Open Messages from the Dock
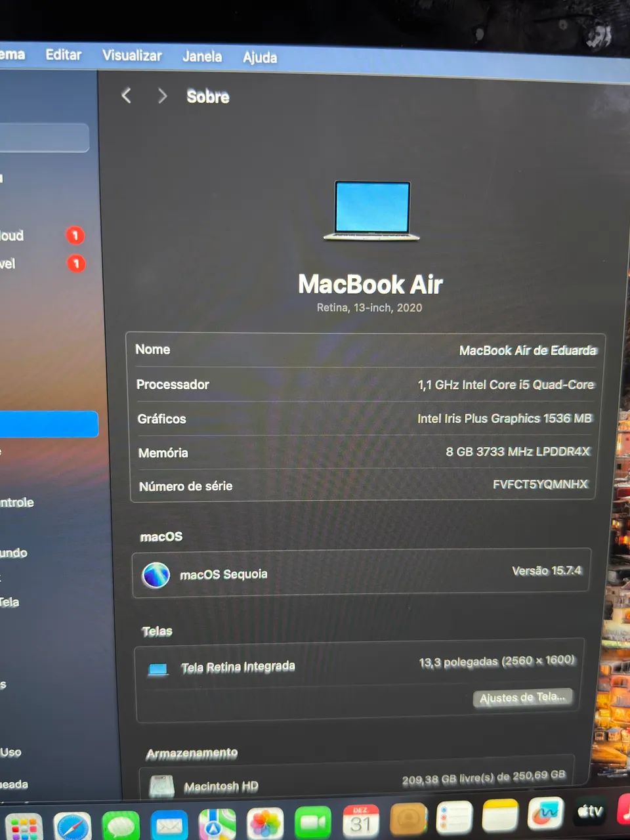Screen dimensions: 630x840 point(121,826)
